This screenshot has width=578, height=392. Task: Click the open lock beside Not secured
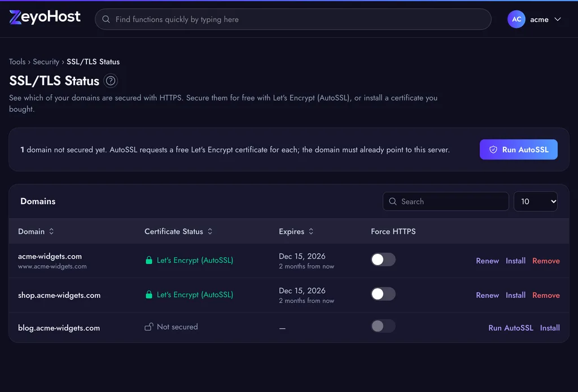click(x=149, y=327)
